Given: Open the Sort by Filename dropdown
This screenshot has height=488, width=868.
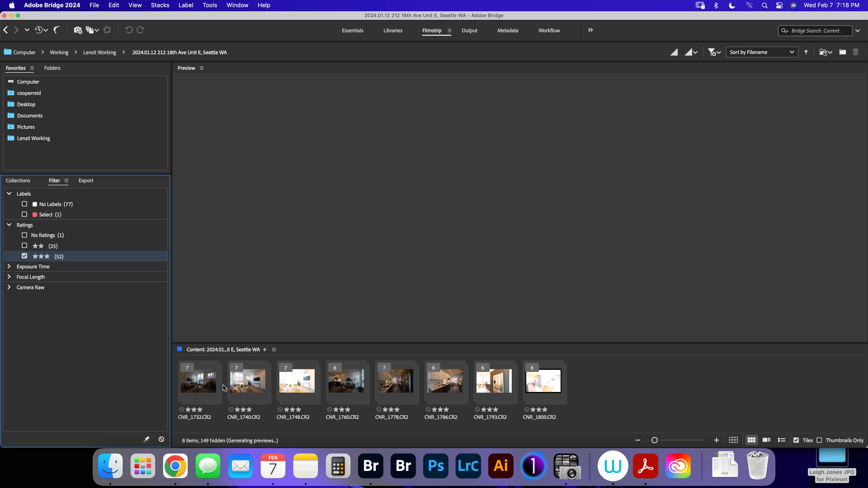Looking at the screenshot, I should (x=762, y=52).
